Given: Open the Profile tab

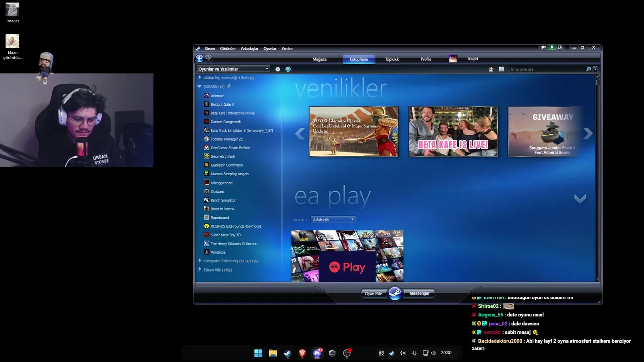Looking at the screenshot, I should click(426, 59).
